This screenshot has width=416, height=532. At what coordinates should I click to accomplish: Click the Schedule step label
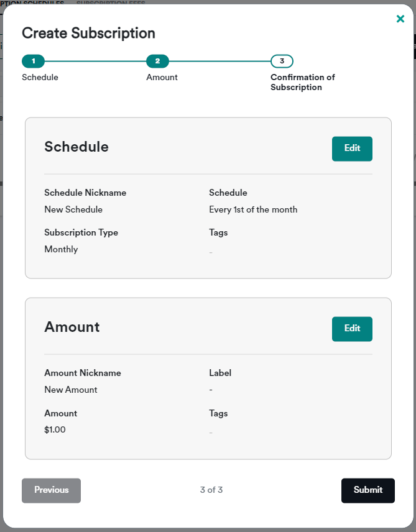click(x=40, y=77)
